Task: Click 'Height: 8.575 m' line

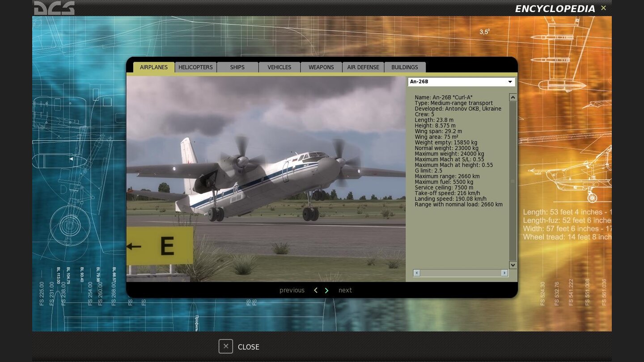Action: pyautogui.click(x=435, y=126)
